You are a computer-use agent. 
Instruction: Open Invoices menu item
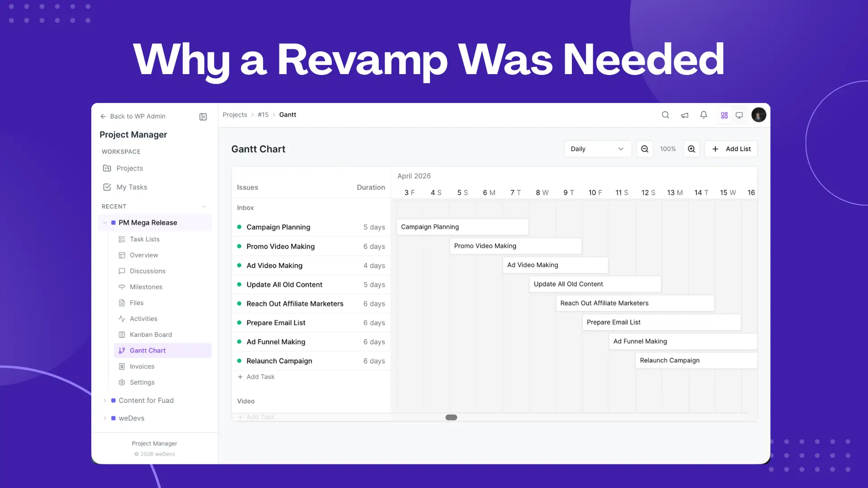[x=163, y=366]
